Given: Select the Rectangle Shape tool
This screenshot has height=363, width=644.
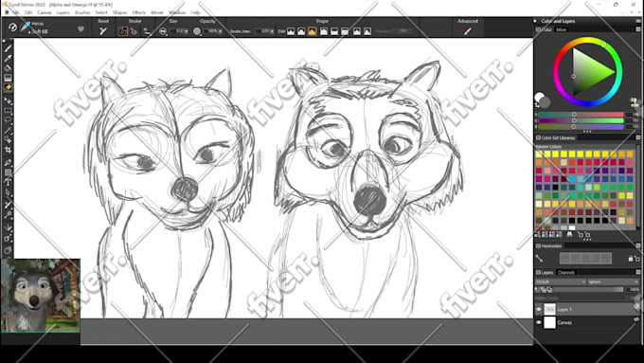Looking at the screenshot, I should [x=8, y=172].
